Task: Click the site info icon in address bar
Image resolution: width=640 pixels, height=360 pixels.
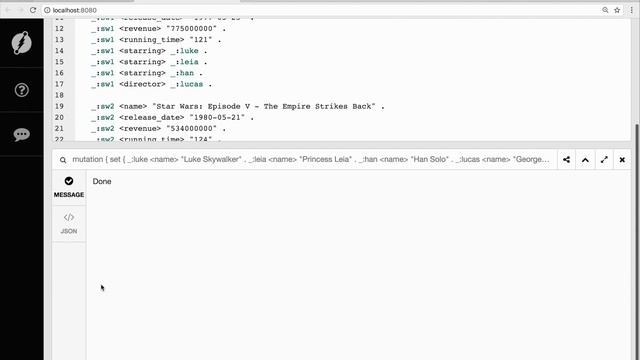Action: pyautogui.click(x=47, y=10)
